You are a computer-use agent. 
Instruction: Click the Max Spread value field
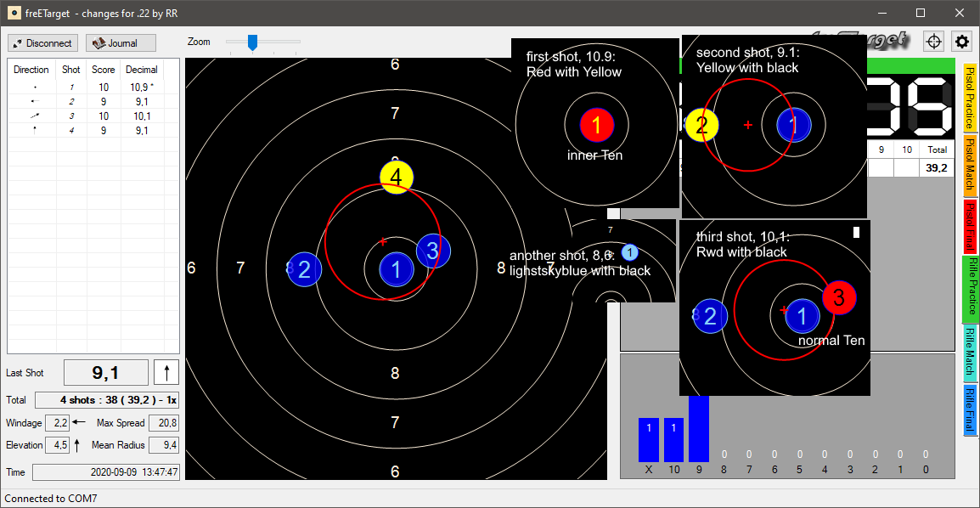point(163,423)
